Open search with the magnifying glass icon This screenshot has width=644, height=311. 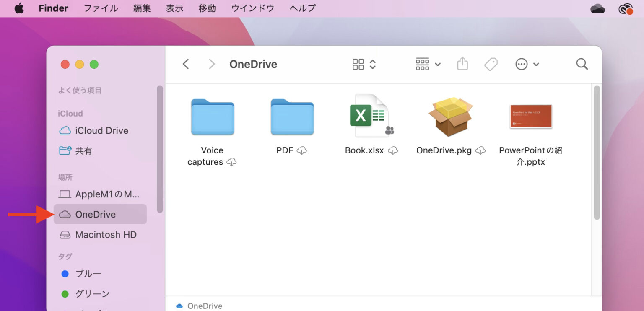coord(582,64)
